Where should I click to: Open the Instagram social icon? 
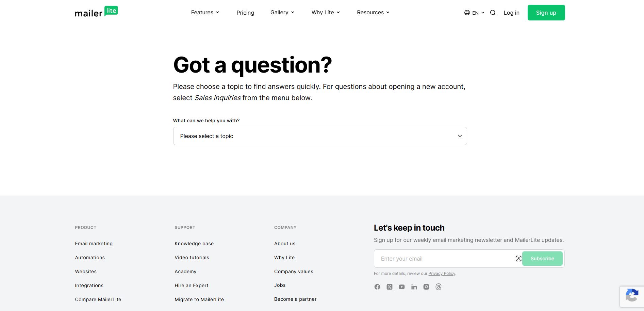(x=426, y=287)
